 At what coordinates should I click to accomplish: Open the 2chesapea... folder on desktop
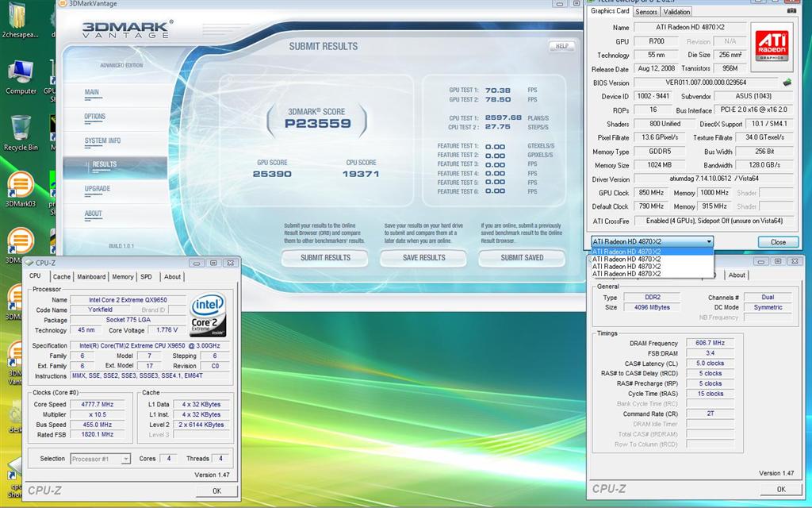pyautogui.click(x=20, y=21)
